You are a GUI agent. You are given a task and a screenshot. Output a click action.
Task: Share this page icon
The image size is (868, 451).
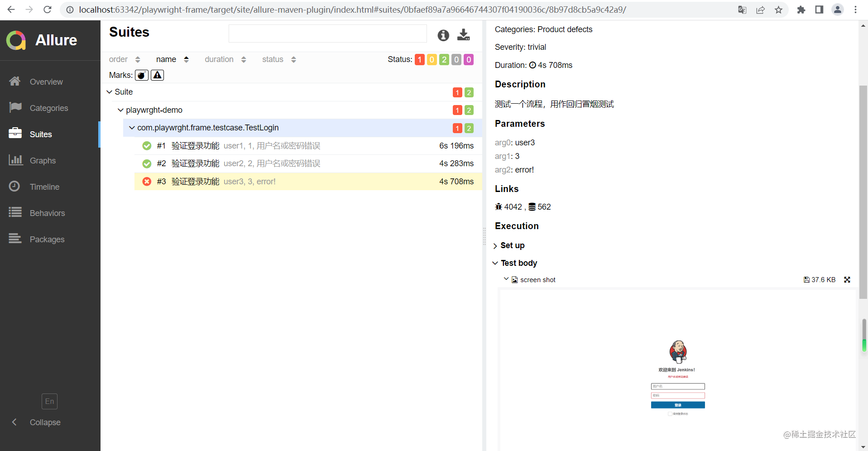tap(760, 10)
